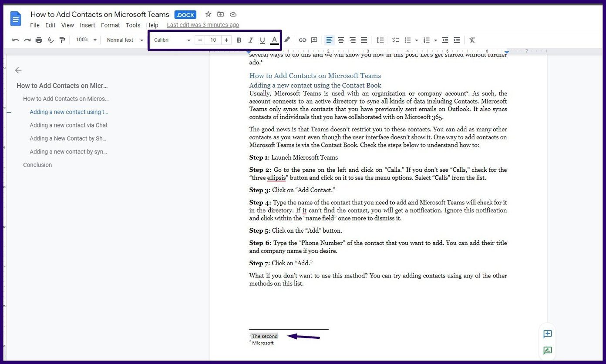Decrease the paragraph indent
Image resolution: width=606 pixels, height=364 pixels.
445,40
